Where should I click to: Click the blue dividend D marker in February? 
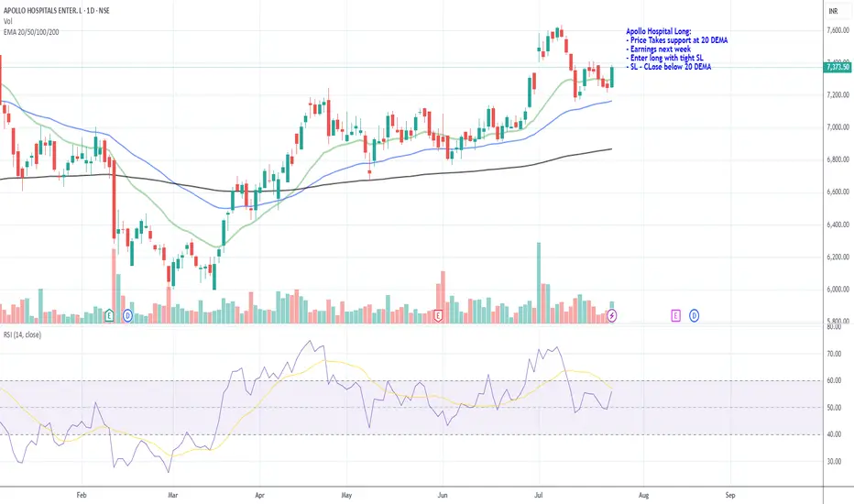(127, 315)
